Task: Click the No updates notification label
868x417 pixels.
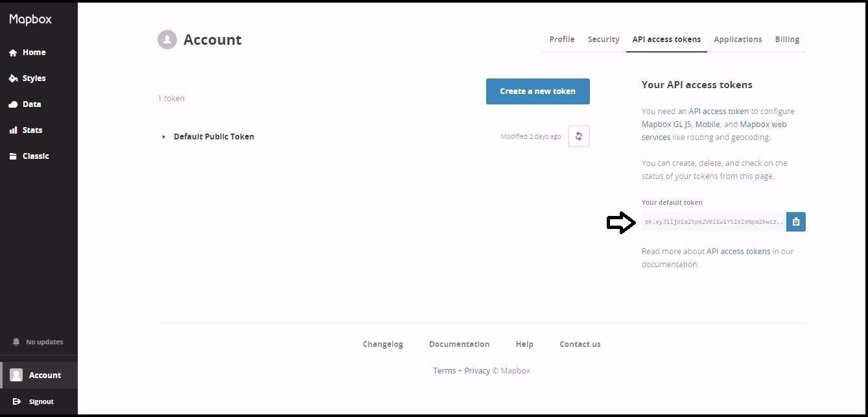Action: pyautogui.click(x=45, y=342)
